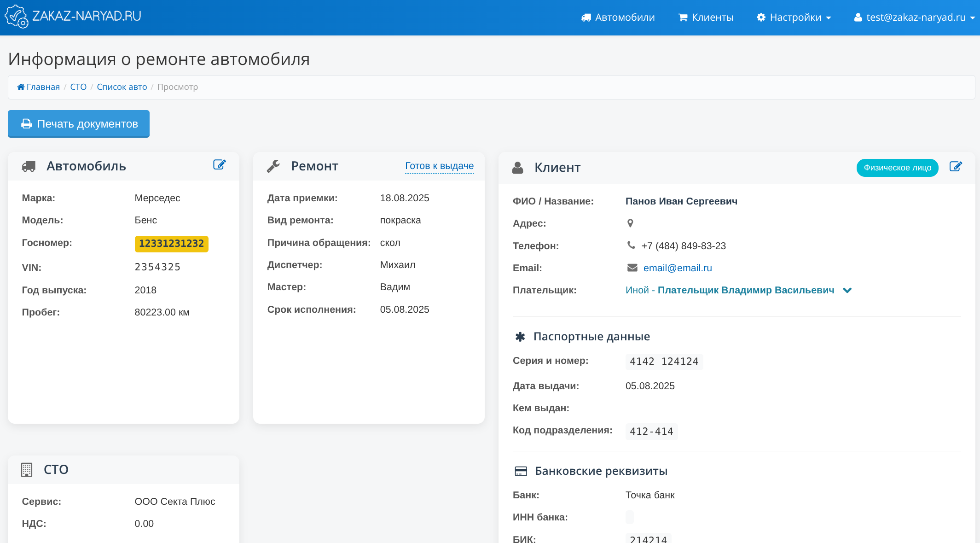
Task: Change repair status Готов к выдаче
Action: pyautogui.click(x=439, y=166)
